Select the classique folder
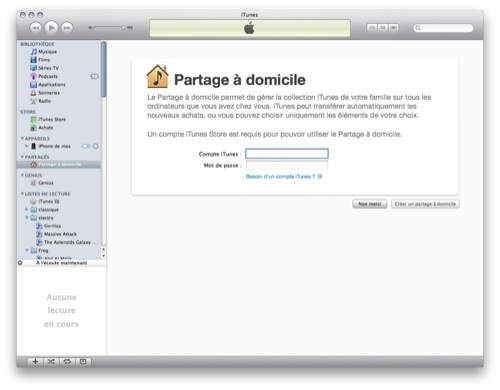 pyautogui.click(x=45, y=209)
